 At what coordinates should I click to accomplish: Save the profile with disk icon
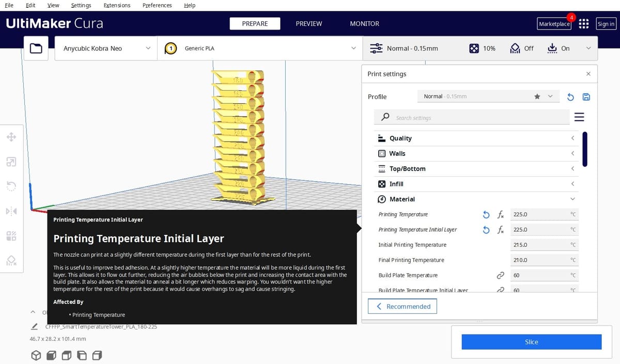586,97
